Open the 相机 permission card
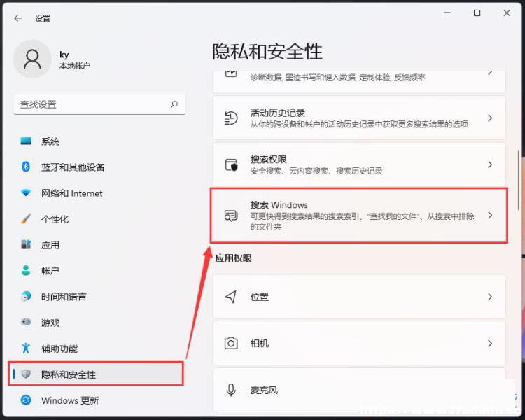Screen dimensions: 525x420 [x=359, y=343]
